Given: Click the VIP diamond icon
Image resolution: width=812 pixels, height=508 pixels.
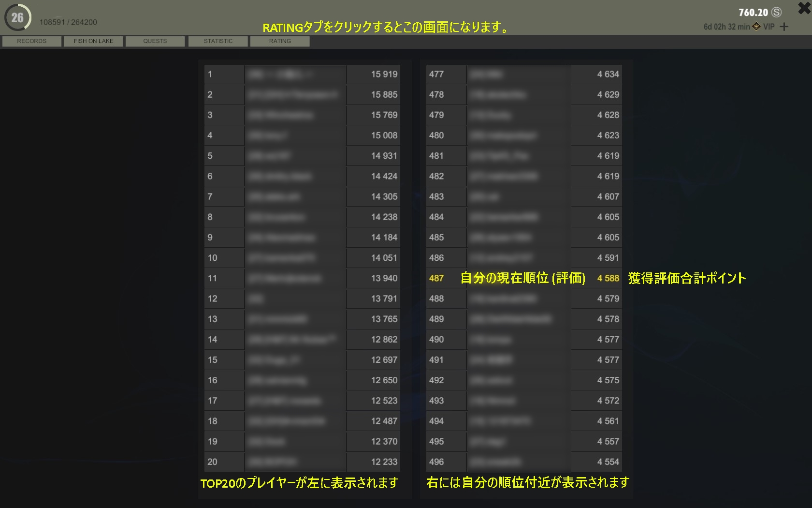Looking at the screenshot, I should click(x=756, y=27).
